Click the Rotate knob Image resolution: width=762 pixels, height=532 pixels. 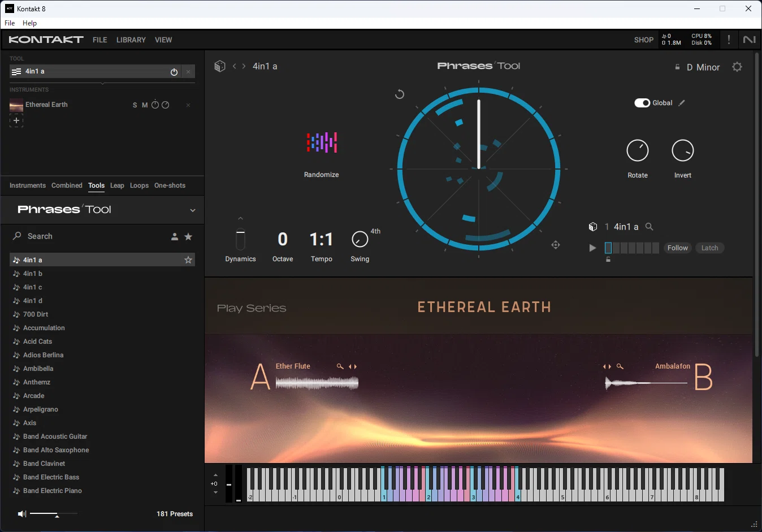tap(638, 150)
